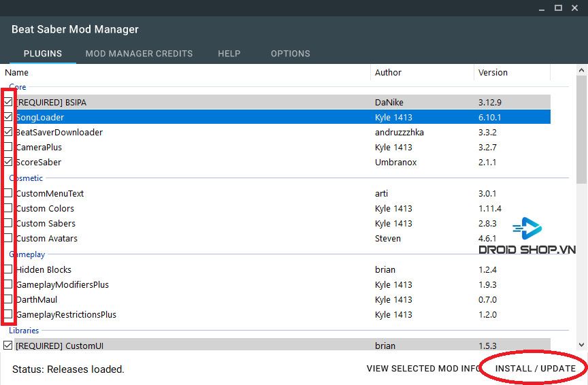Image resolution: width=588 pixels, height=385 pixels.
Task: Click the [REQUIRED] CustomUI row name
Action: 60,346
